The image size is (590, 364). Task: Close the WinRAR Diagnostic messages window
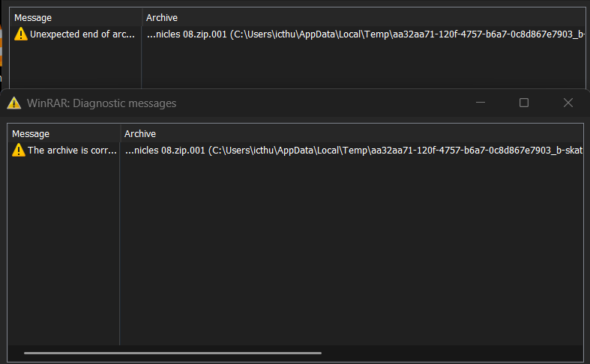point(568,103)
